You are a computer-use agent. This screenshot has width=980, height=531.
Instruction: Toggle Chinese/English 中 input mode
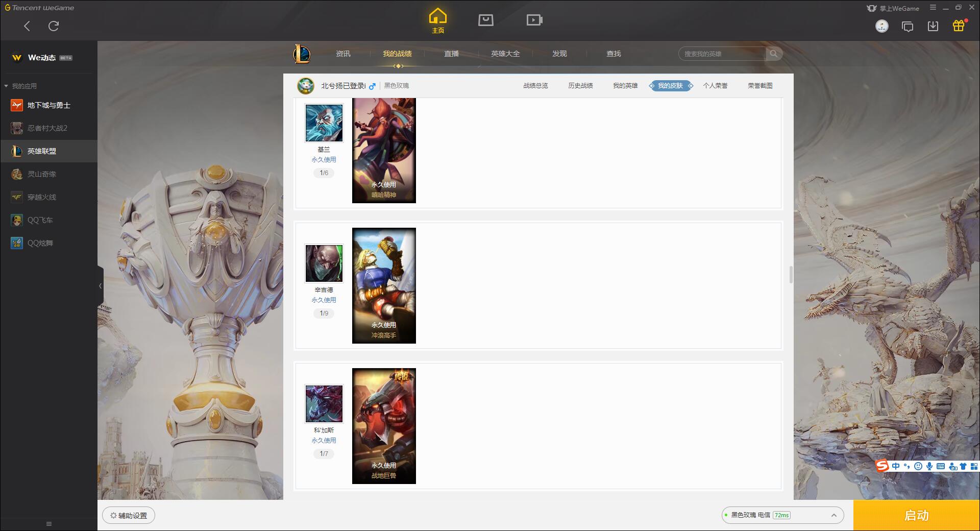pyautogui.click(x=896, y=466)
